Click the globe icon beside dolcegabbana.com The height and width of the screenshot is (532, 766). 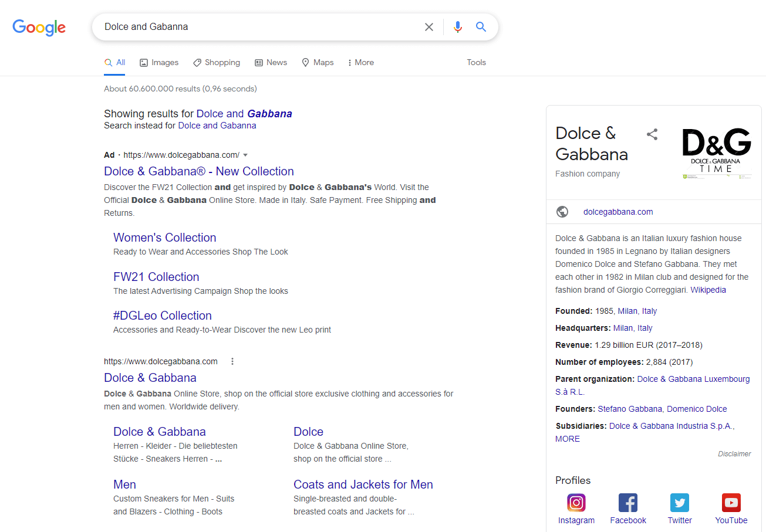click(x=562, y=212)
